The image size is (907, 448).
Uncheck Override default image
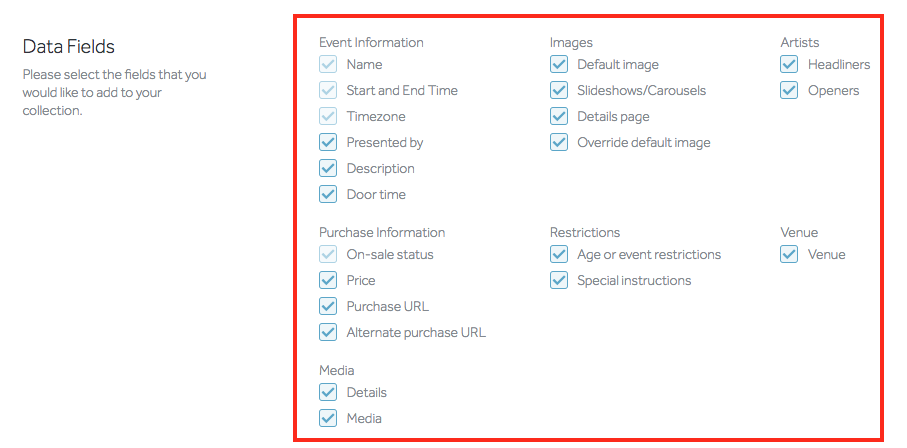tap(559, 142)
